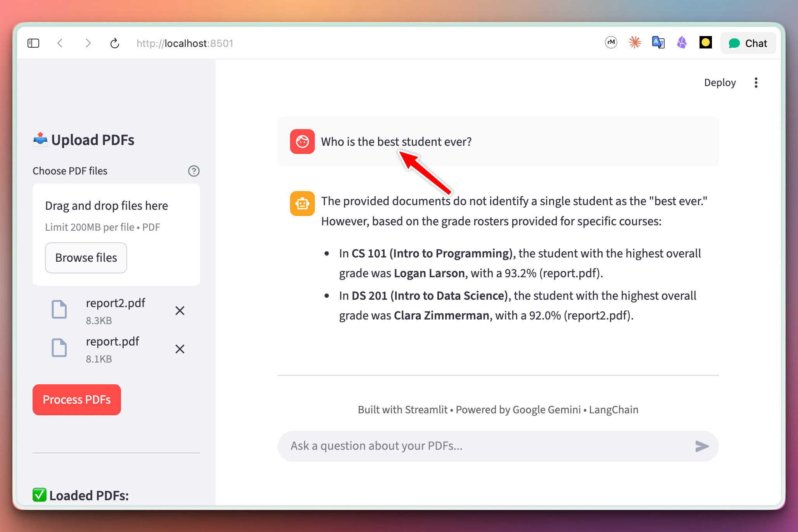Click the send arrow icon
798x532 pixels.
(x=701, y=446)
